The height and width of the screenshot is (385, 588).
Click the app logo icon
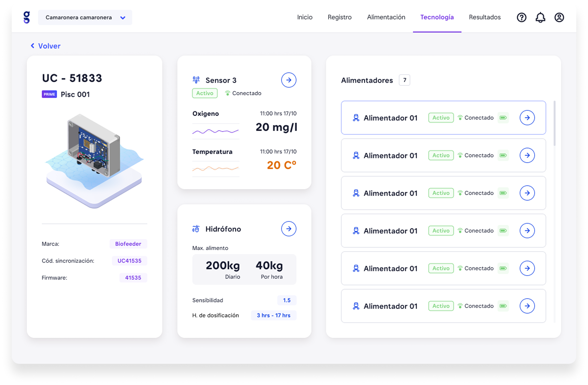pyautogui.click(x=27, y=17)
